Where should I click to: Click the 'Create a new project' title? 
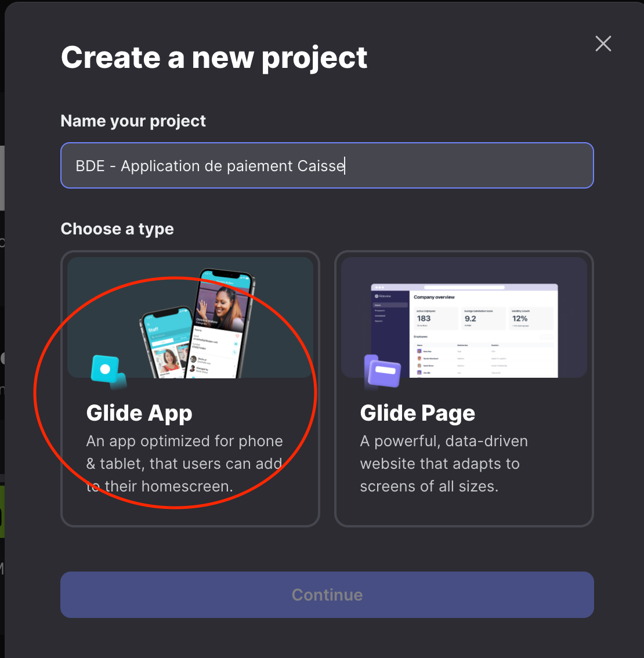[214, 58]
